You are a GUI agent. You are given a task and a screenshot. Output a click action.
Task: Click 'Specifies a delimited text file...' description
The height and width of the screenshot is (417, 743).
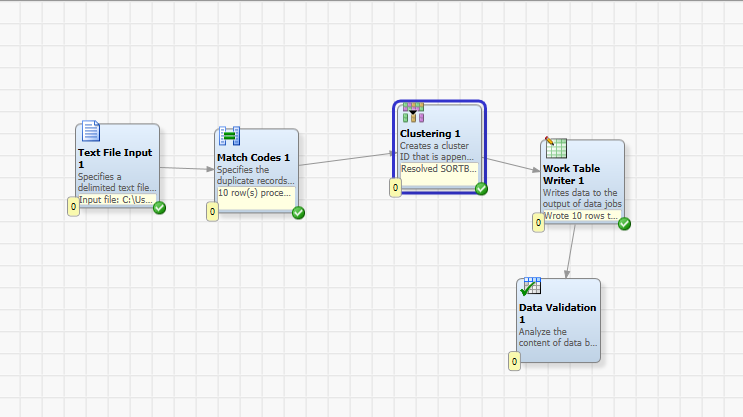(x=117, y=182)
